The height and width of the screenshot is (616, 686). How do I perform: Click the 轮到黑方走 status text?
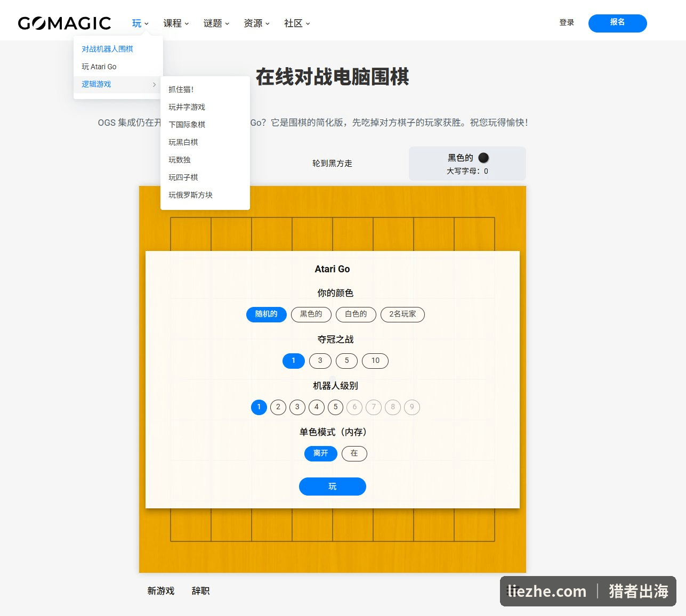pyautogui.click(x=332, y=164)
